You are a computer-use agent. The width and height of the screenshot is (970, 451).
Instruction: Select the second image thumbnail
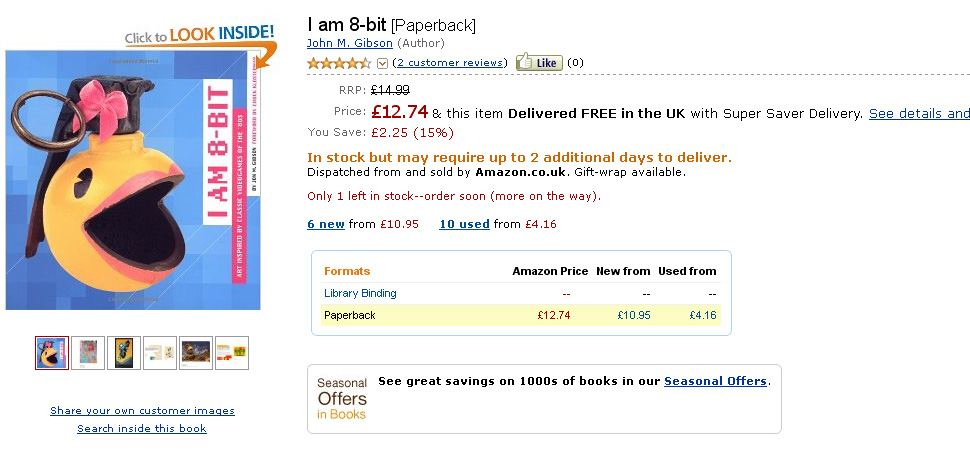pyautogui.click(x=88, y=353)
